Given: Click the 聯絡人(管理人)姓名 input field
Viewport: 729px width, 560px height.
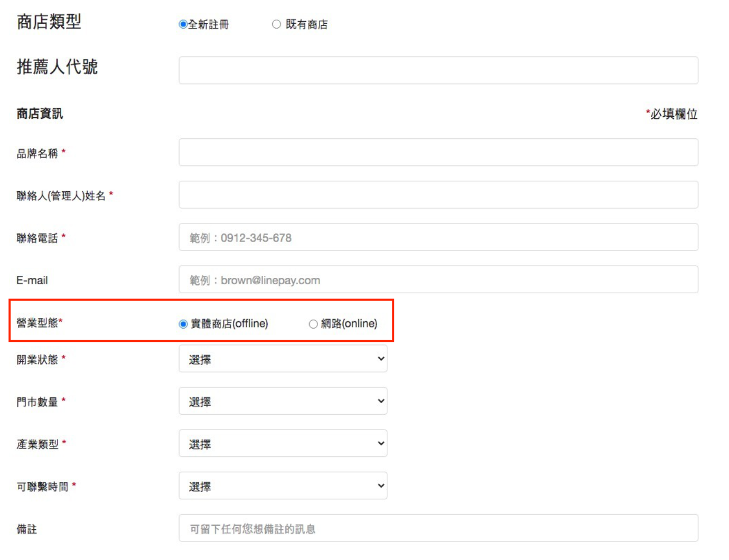Looking at the screenshot, I should pos(438,194).
